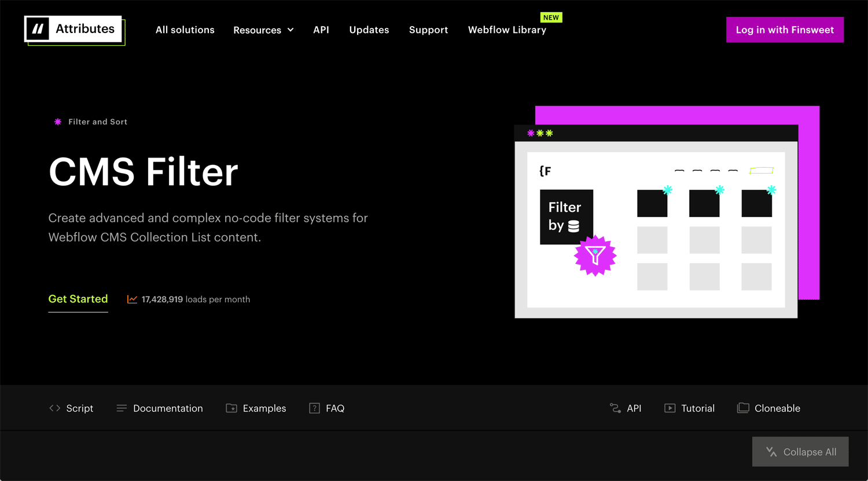This screenshot has width=868, height=481.
Task: Click the Resources chevron arrow
Action: tap(290, 30)
